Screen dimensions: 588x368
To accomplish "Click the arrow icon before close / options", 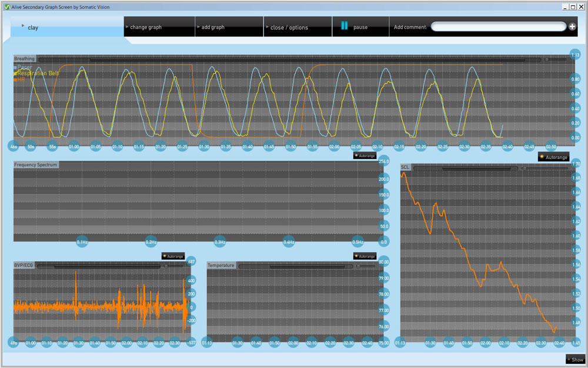I will [267, 26].
